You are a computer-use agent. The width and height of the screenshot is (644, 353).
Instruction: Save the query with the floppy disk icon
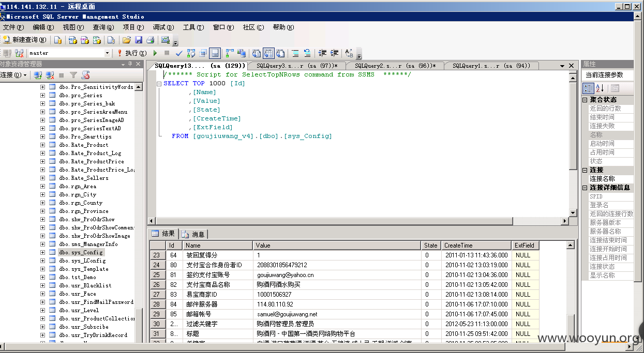pyautogui.click(x=139, y=40)
